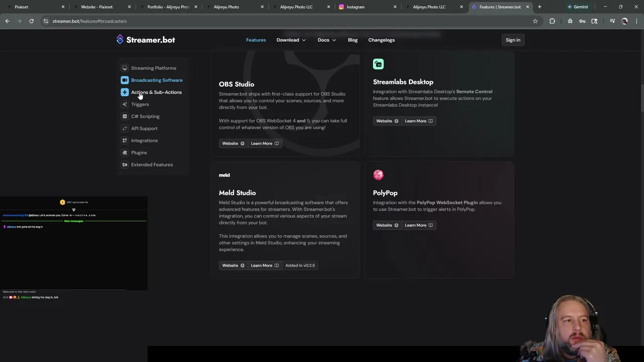Switch to the Portfolio - Alijreyu Photo tab
644x362 pixels.
click(167, 7)
